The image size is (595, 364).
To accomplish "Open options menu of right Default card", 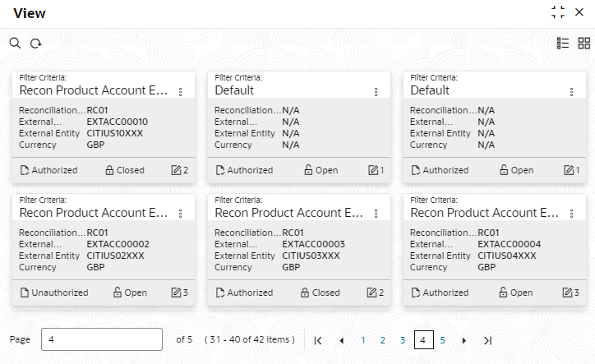I will click(571, 92).
